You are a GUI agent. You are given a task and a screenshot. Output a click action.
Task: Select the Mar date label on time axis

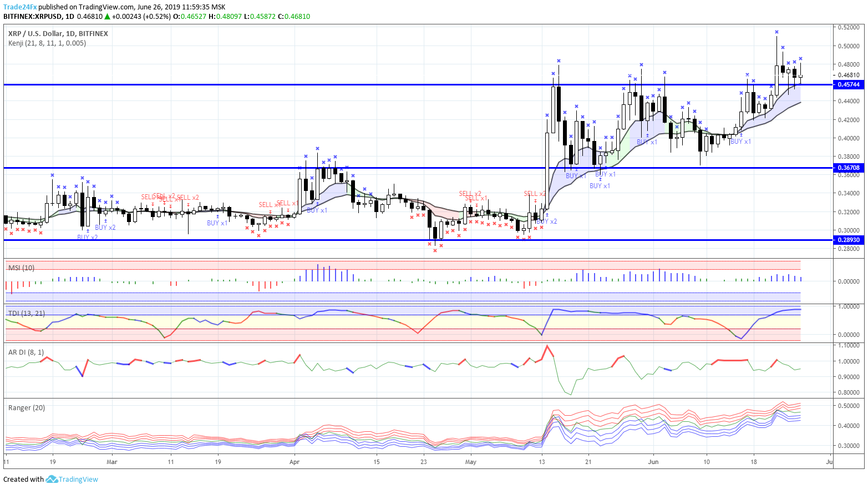(x=111, y=461)
